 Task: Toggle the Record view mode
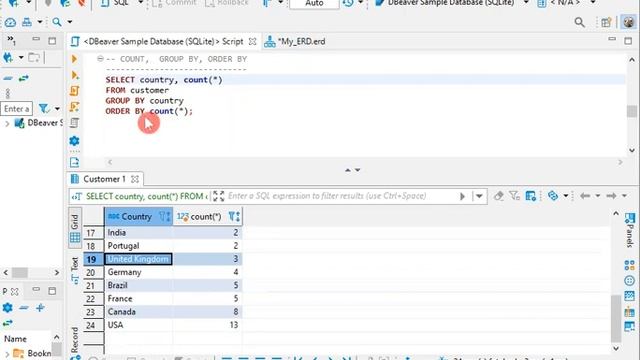point(75,339)
